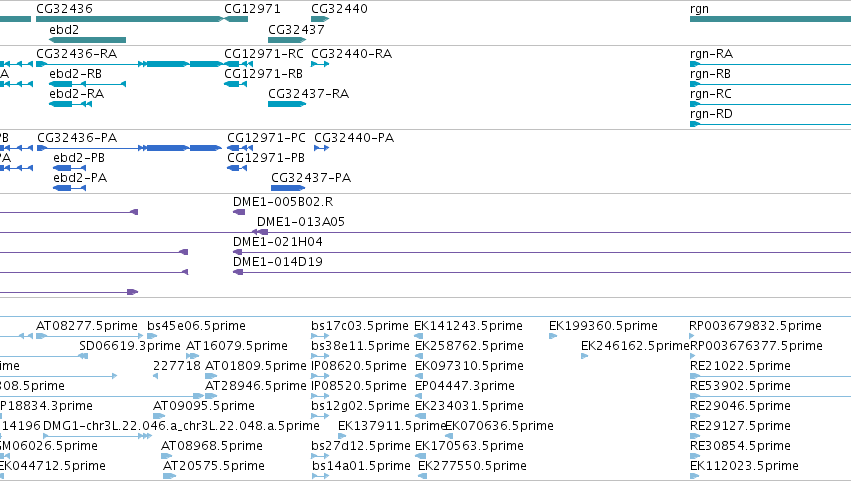Select the DME1-005B02.R feature arrow
The image size is (851, 481).
pyautogui.click(x=239, y=212)
